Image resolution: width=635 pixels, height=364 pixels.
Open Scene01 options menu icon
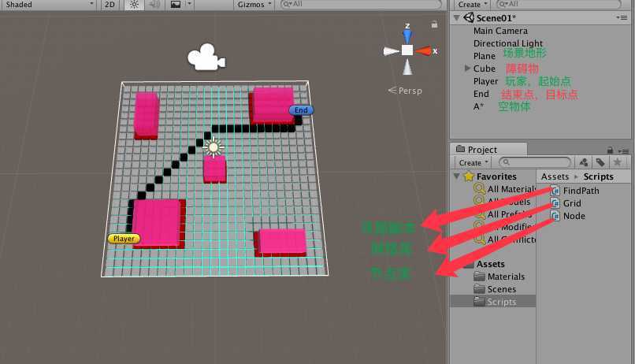pyautogui.click(x=622, y=17)
